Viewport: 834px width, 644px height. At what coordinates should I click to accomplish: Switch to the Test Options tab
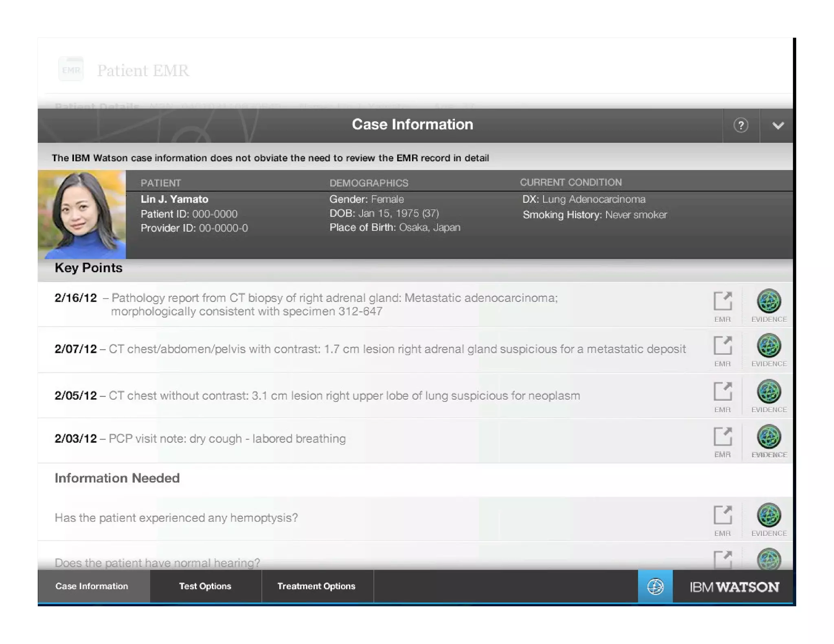coord(205,586)
